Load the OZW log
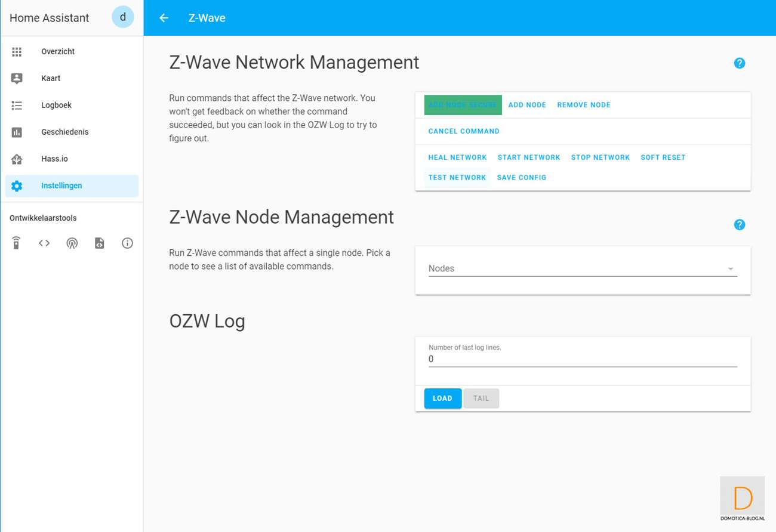 point(443,398)
